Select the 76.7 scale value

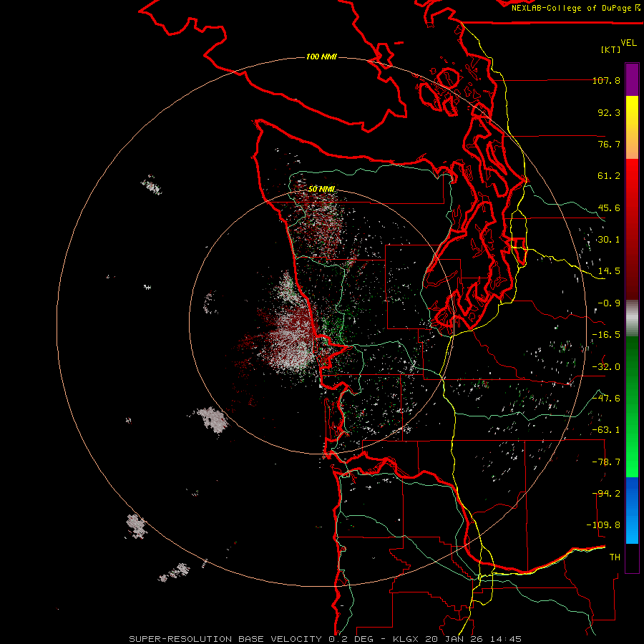(609, 144)
